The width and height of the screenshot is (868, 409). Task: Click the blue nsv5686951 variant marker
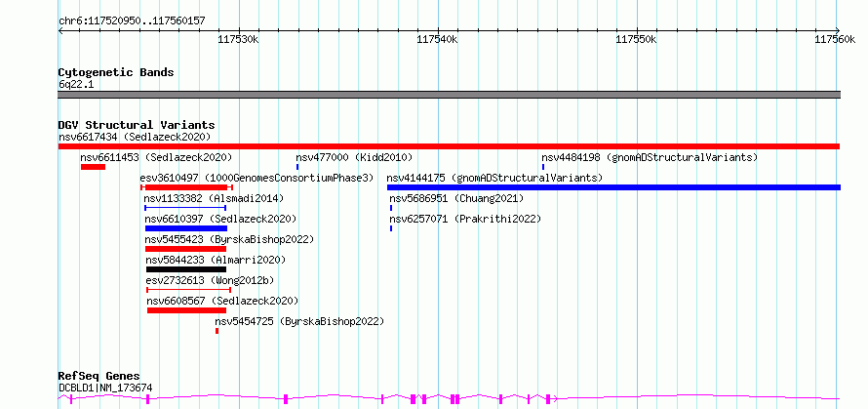[x=391, y=208]
